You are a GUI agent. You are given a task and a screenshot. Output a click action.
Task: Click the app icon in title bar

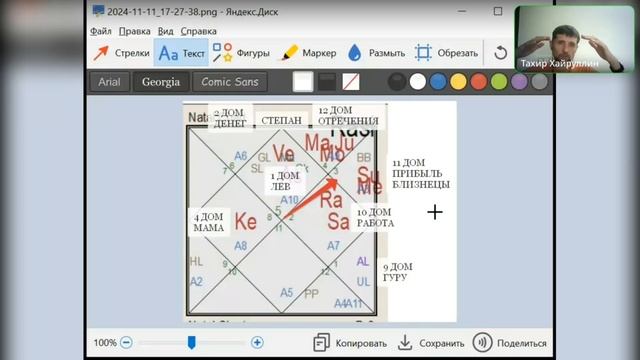(98, 11)
